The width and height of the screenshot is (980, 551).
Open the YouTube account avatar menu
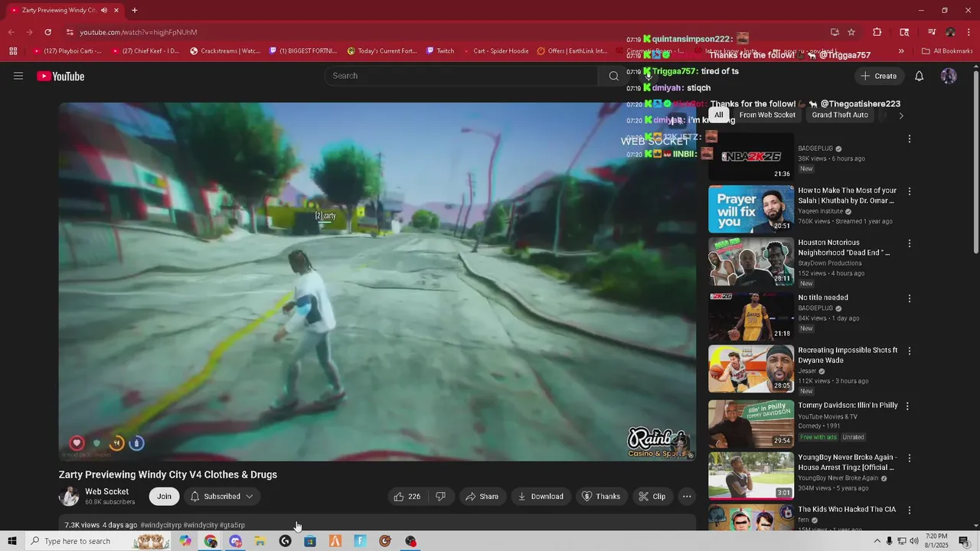pos(949,76)
